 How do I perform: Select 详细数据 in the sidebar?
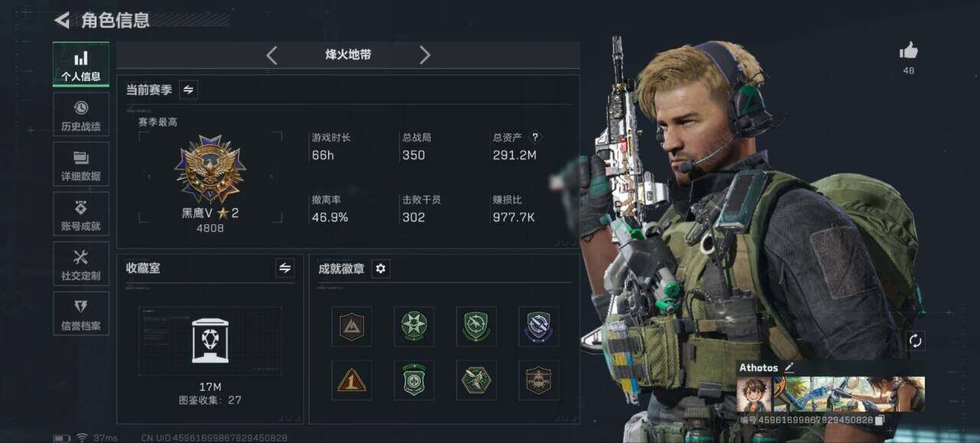pyautogui.click(x=81, y=164)
